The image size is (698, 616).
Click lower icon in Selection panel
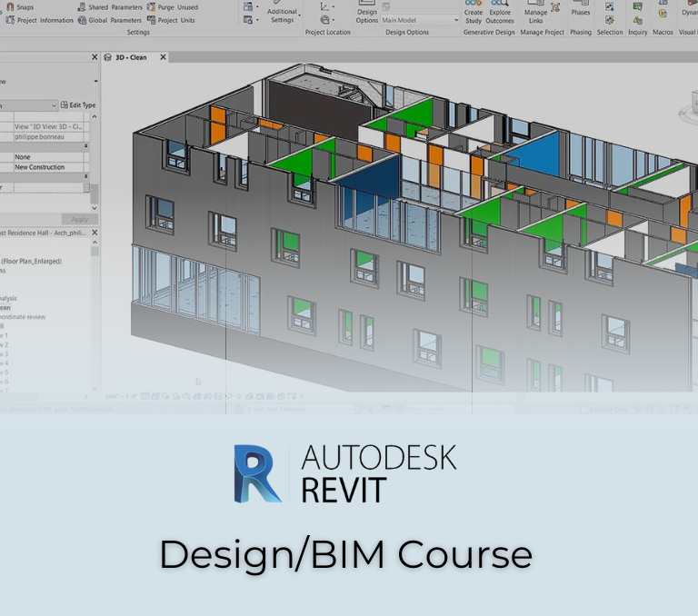pyautogui.click(x=610, y=20)
